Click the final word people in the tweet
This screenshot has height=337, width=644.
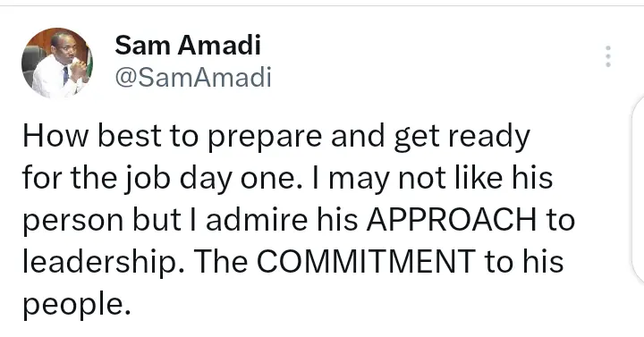(x=76, y=307)
